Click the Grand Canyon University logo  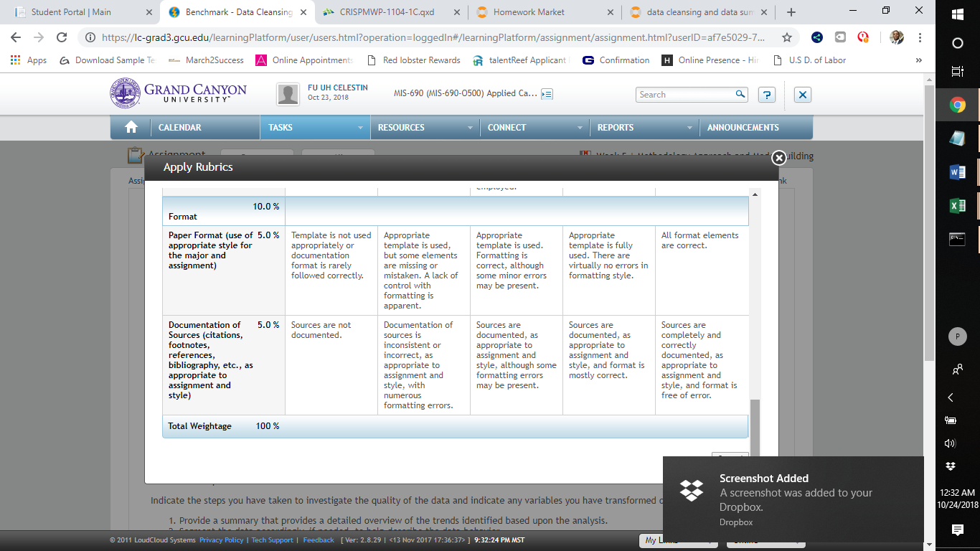(178, 93)
